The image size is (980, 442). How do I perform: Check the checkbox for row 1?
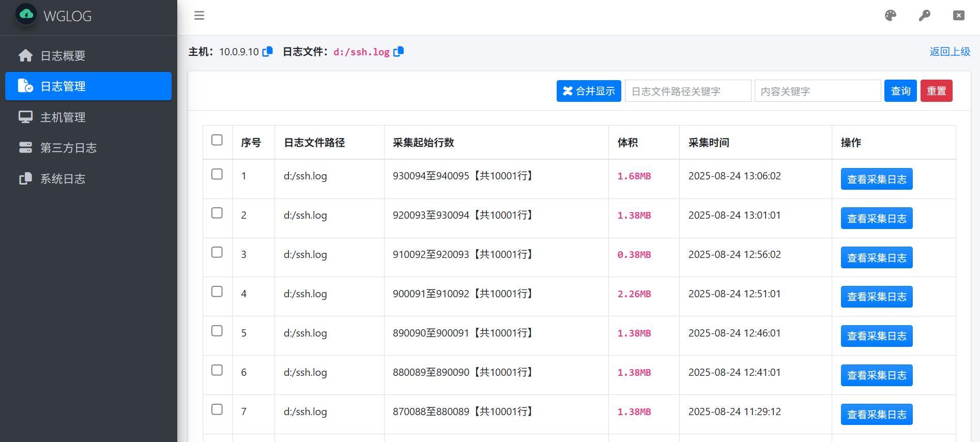tap(217, 174)
